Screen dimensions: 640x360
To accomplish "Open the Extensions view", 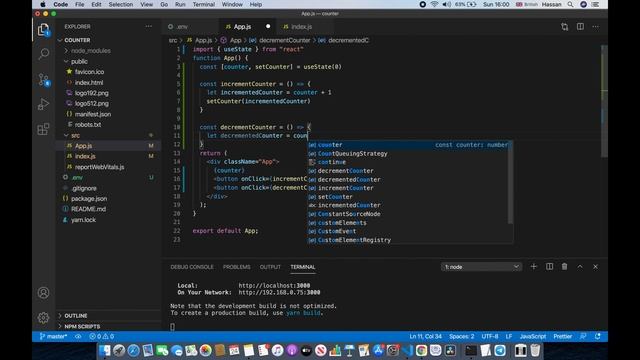I will (43, 129).
